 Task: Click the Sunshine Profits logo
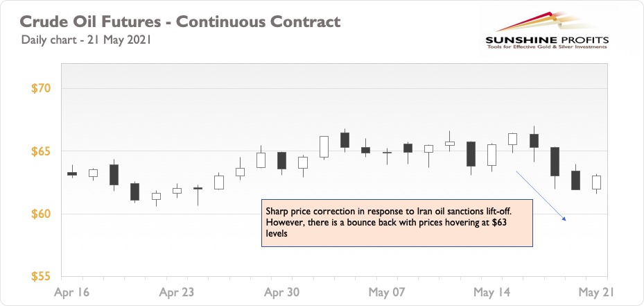[x=547, y=31]
